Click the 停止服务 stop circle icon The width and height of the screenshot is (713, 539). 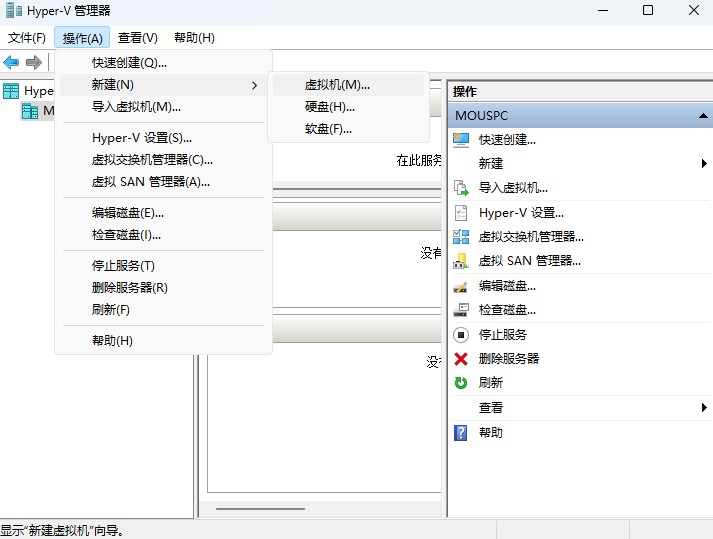pos(461,335)
